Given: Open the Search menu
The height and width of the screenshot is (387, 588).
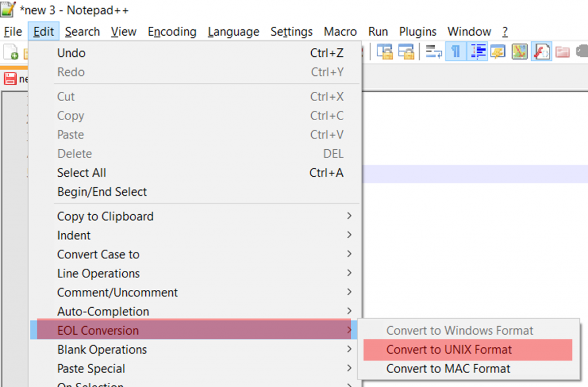Looking at the screenshot, I should point(83,32).
